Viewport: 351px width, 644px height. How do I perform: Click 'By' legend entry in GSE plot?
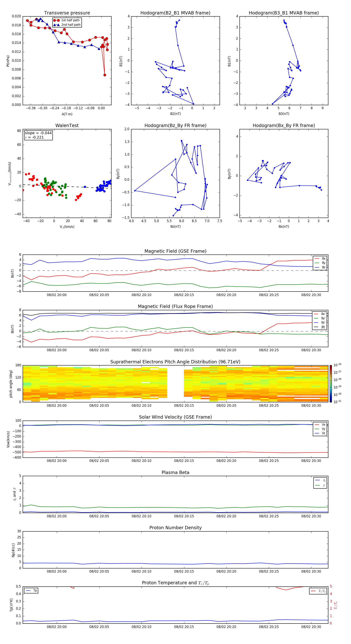(320, 263)
